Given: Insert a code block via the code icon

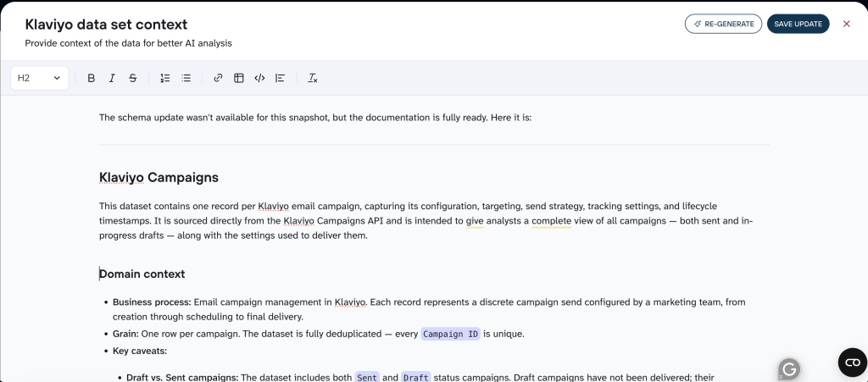Looking at the screenshot, I should 259,78.
